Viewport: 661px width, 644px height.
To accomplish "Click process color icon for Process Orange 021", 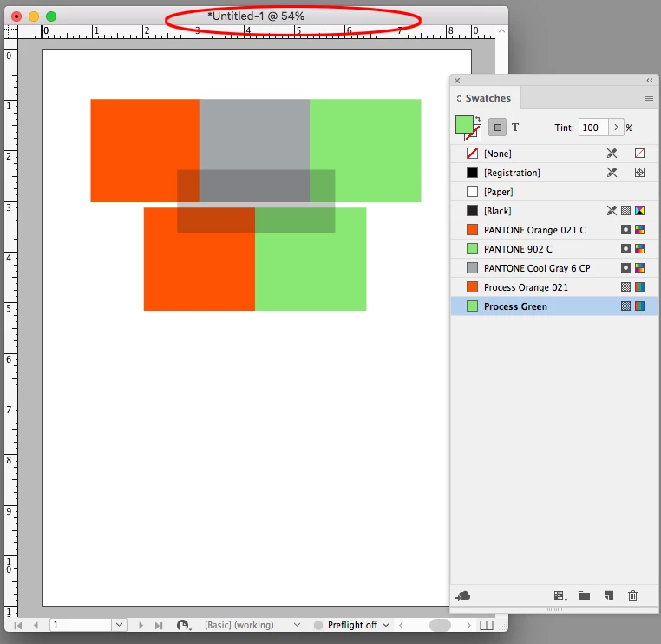I will pyautogui.click(x=625, y=287).
